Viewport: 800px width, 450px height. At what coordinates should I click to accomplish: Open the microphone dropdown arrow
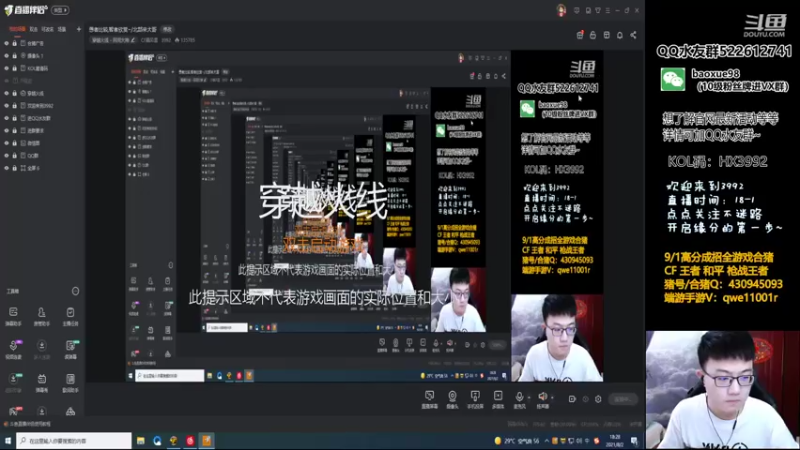[x=529, y=397]
